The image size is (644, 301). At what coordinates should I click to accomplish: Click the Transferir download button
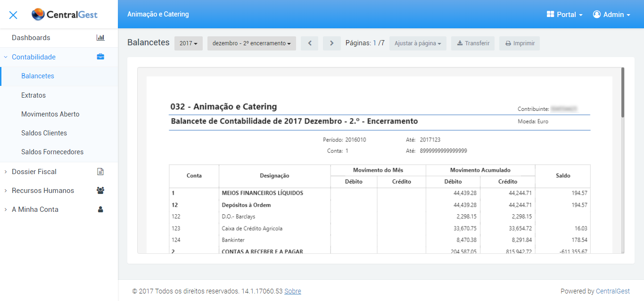[x=473, y=43]
